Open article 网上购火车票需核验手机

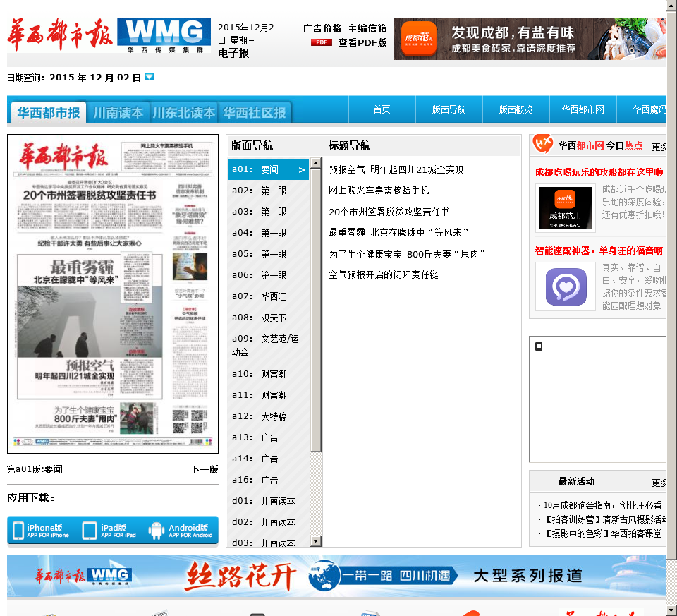point(379,190)
